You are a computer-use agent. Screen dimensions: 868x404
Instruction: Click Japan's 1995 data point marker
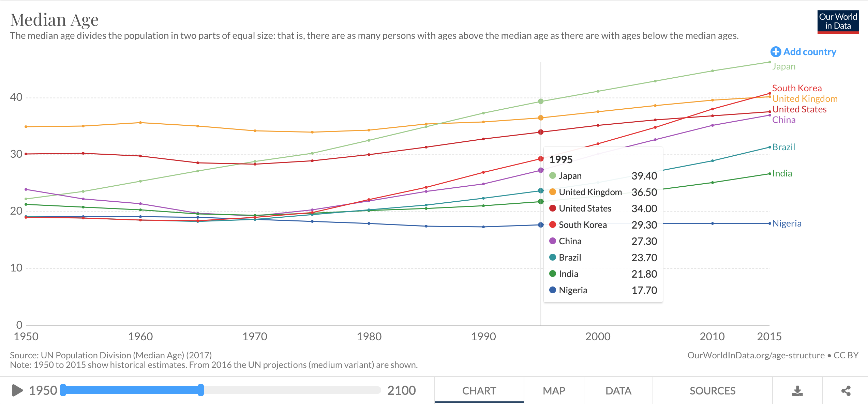click(x=541, y=101)
